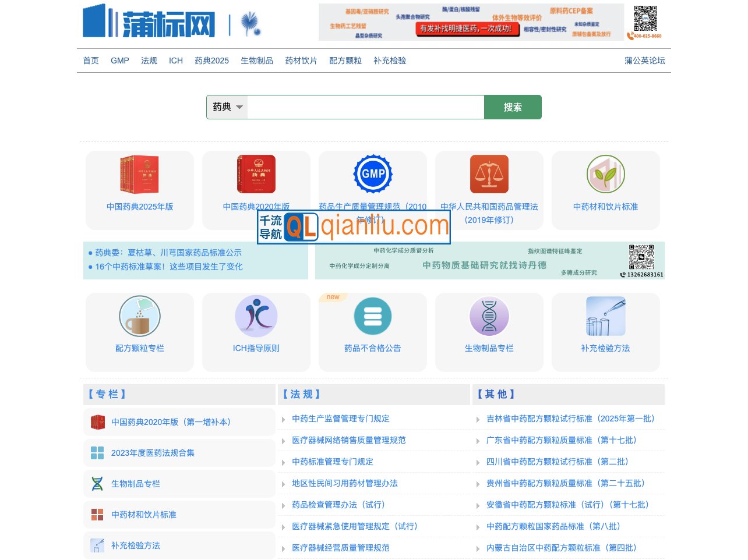Open the 中药生产监督管理专门规定 link
This screenshot has height=560, width=748.
(340, 419)
